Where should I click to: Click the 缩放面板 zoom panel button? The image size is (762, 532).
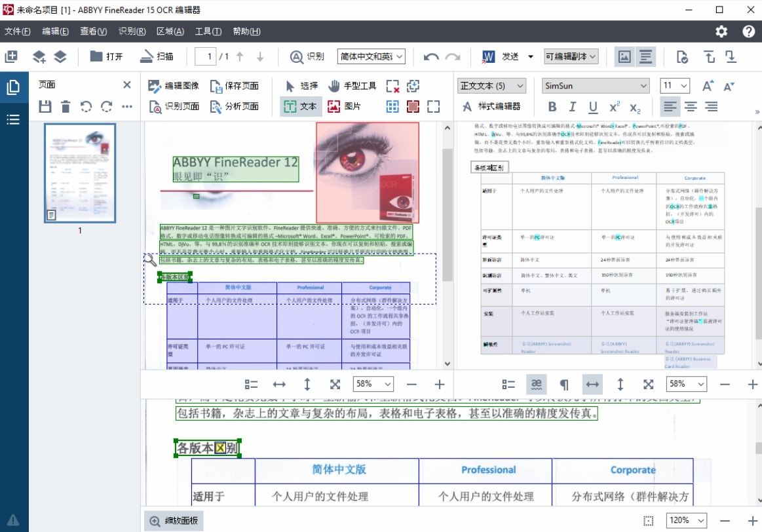point(174,521)
